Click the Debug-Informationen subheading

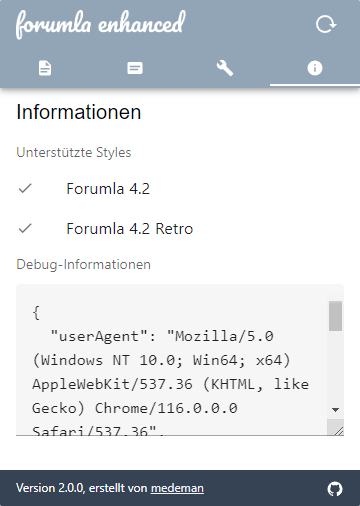83,265
